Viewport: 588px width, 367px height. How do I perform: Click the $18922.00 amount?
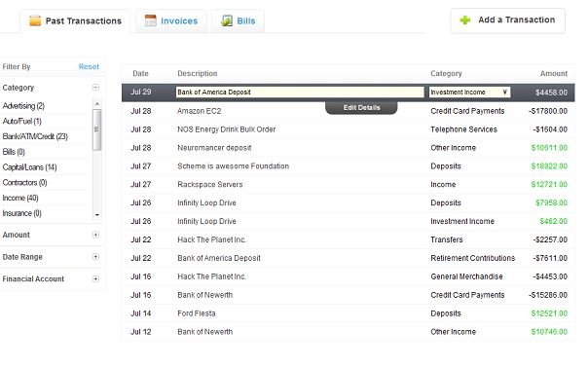tap(549, 166)
